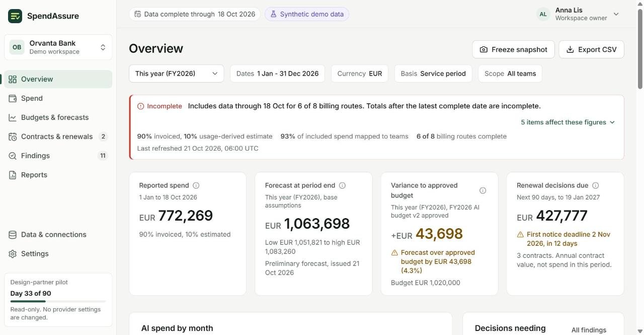This screenshot has width=644, height=335.
Task: Click the Contracts & renewals badge showing 2
Action: (x=103, y=137)
